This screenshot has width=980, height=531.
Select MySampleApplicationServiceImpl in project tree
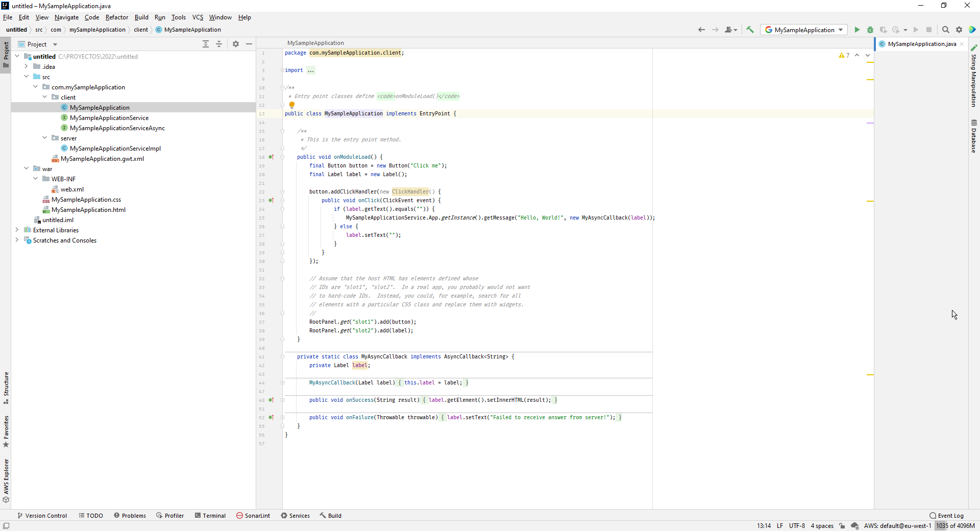tap(115, 149)
